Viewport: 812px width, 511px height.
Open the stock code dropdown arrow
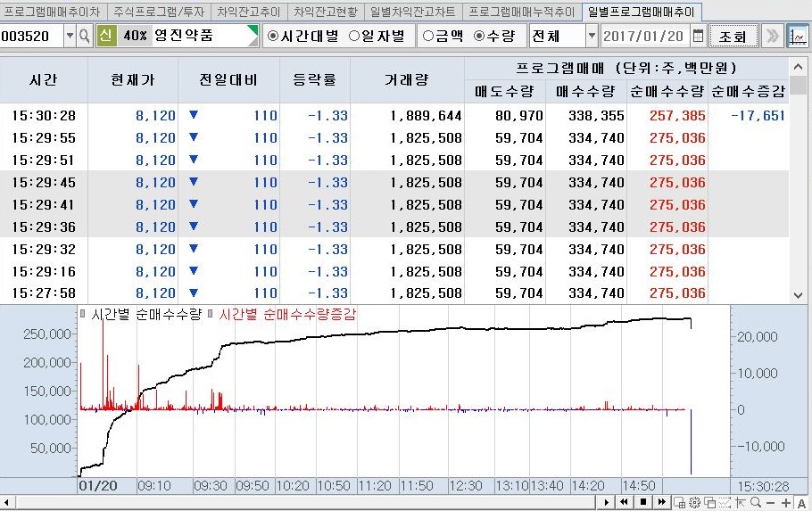pos(70,36)
